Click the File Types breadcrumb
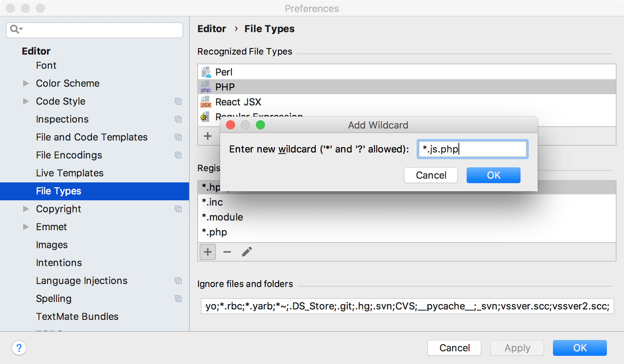The width and height of the screenshot is (624, 364). pyautogui.click(x=269, y=29)
